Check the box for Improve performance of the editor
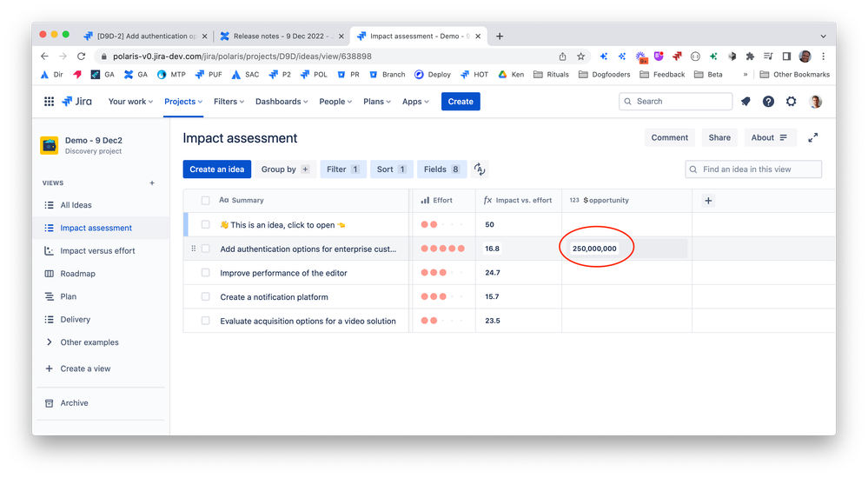Screen dimensions: 868x478 (205, 273)
